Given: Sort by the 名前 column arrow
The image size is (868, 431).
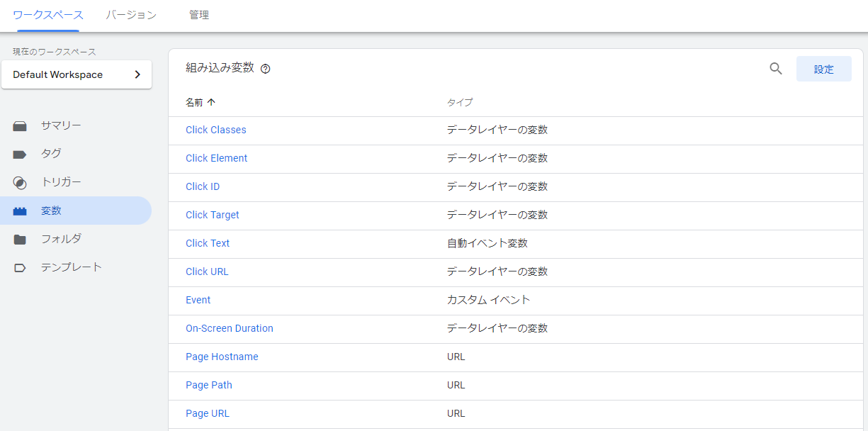Looking at the screenshot, I should [211, 102].
